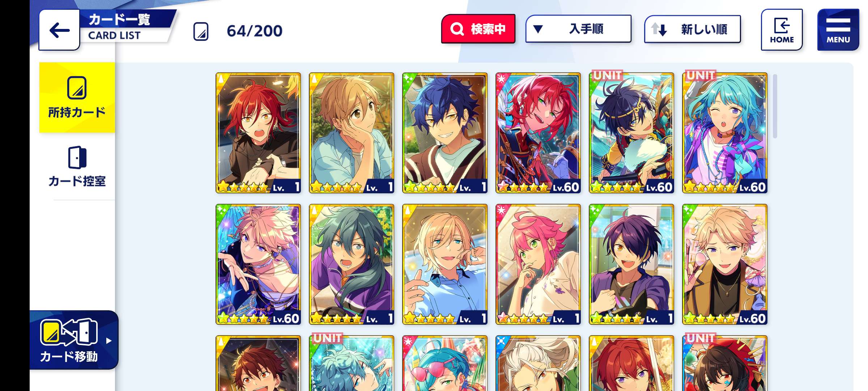Screen dimensions: 868x391
Task: Click the red 検索中 search button
Action: [478, 29]
